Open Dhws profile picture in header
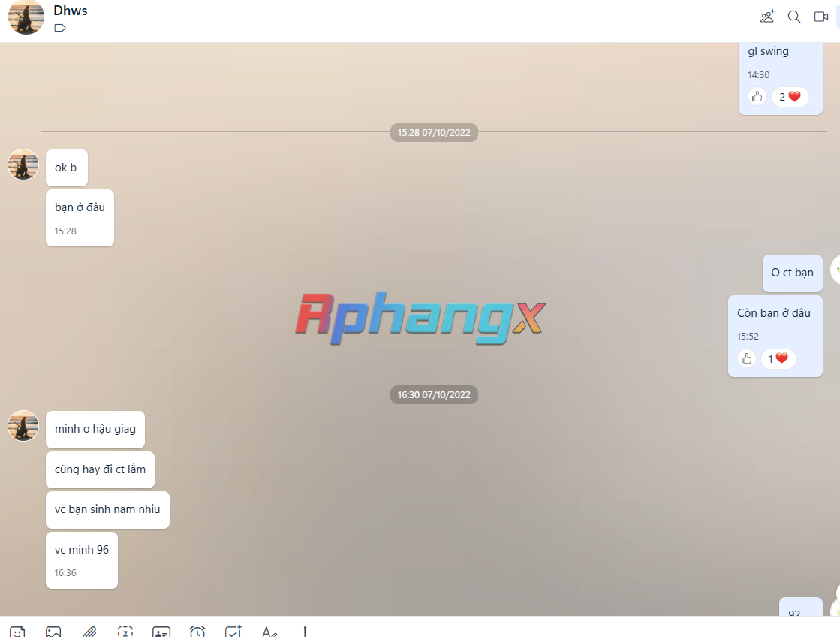The height and width of the screenshot is (637, 840). tap(26, 17)
